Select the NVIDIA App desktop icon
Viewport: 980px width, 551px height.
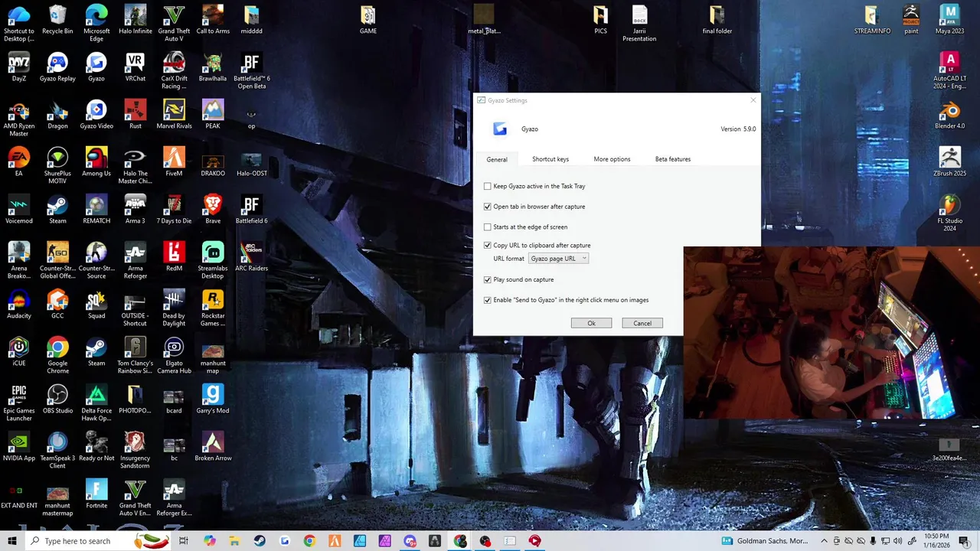click(x=19, y=447)
